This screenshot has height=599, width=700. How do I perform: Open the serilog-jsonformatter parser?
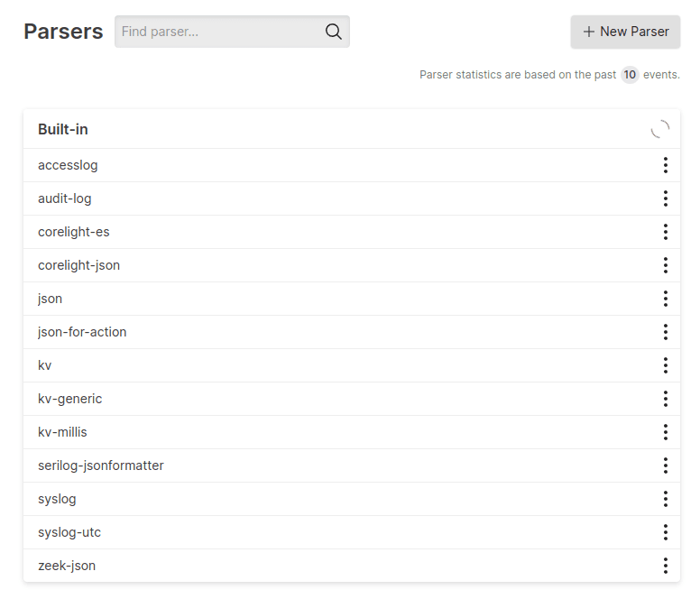click(101, 465)
